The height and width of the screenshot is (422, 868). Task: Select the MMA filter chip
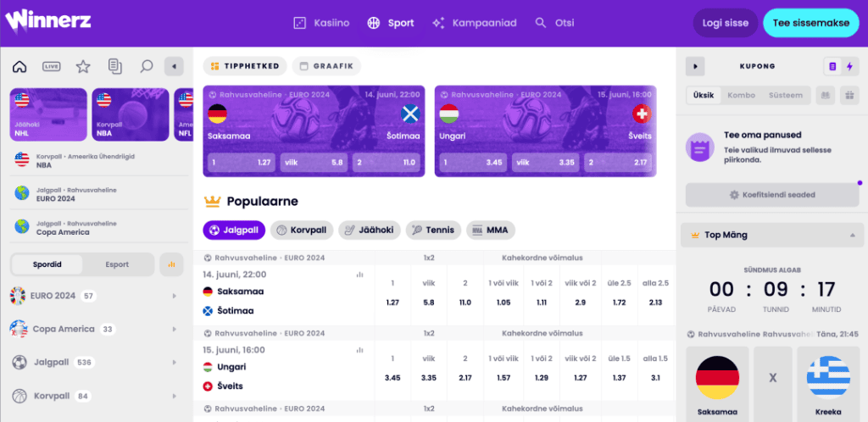(491, 230)
